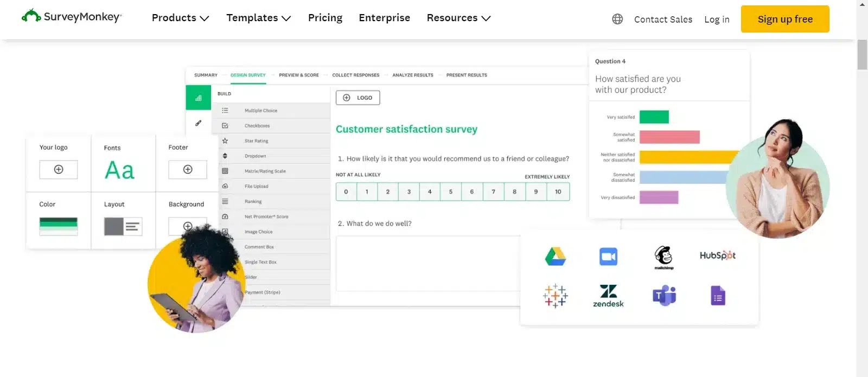Viewport: 868px width, 377px height.
Task: Select rating 10 on the likelihood scale
Action: (x=558, y=191)
